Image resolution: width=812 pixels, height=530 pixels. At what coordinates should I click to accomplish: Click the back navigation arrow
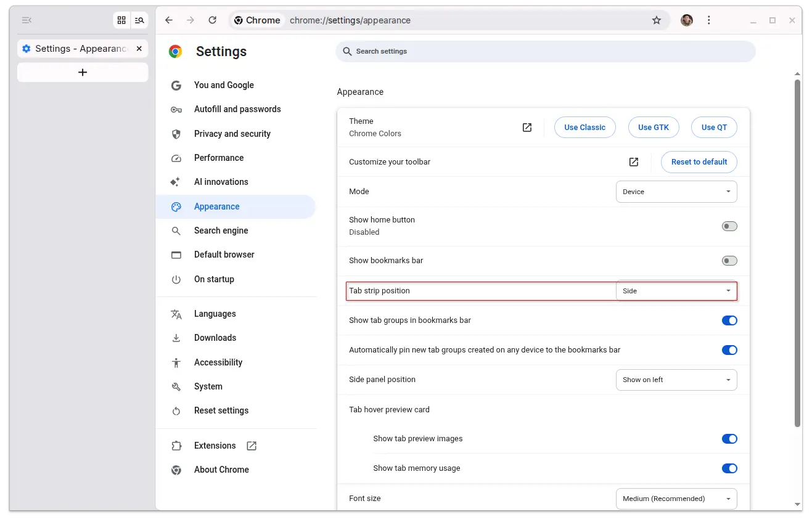click(x=169, y=20)
